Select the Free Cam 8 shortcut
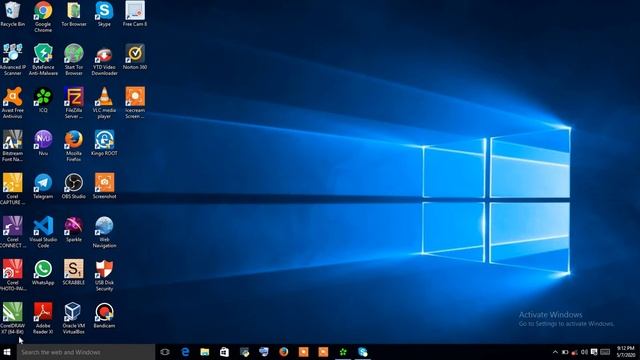This screenshot has height=360, width=640. tap(135, 14)
